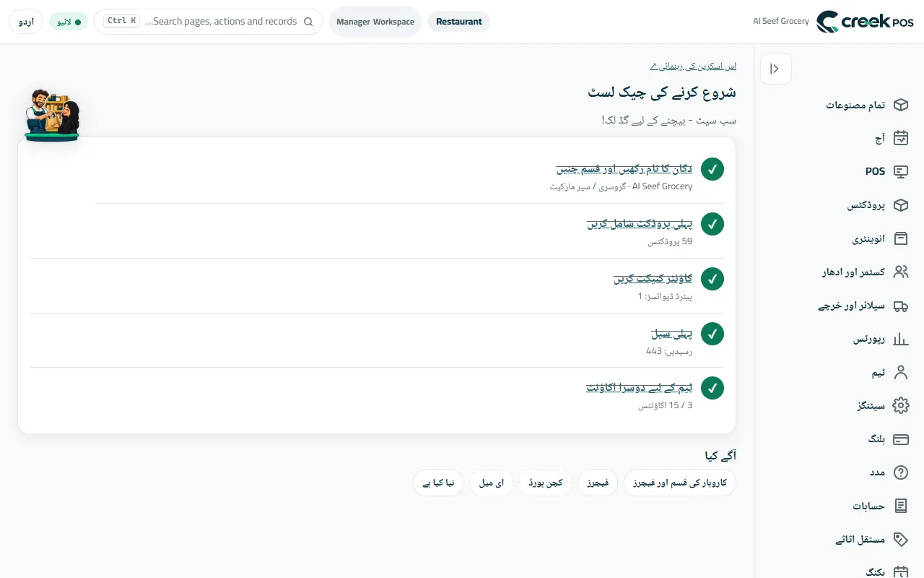Switch to the Manager Workspace tab
924x578 pixels.
click(x=375, y=22)
